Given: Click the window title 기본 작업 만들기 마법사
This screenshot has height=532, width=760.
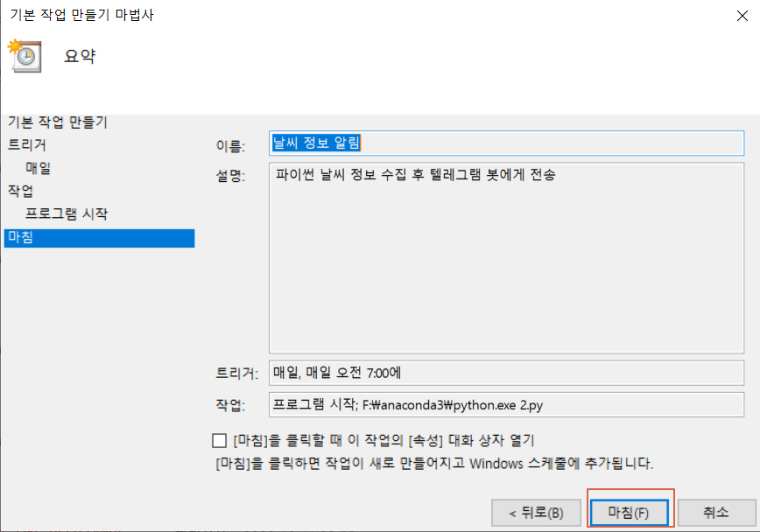Looking at the screenshot, I should 81,15.
